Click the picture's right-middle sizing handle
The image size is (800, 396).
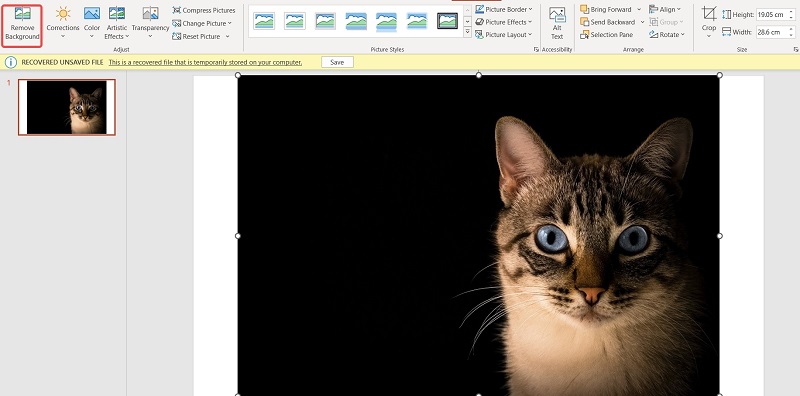(720, 236)
